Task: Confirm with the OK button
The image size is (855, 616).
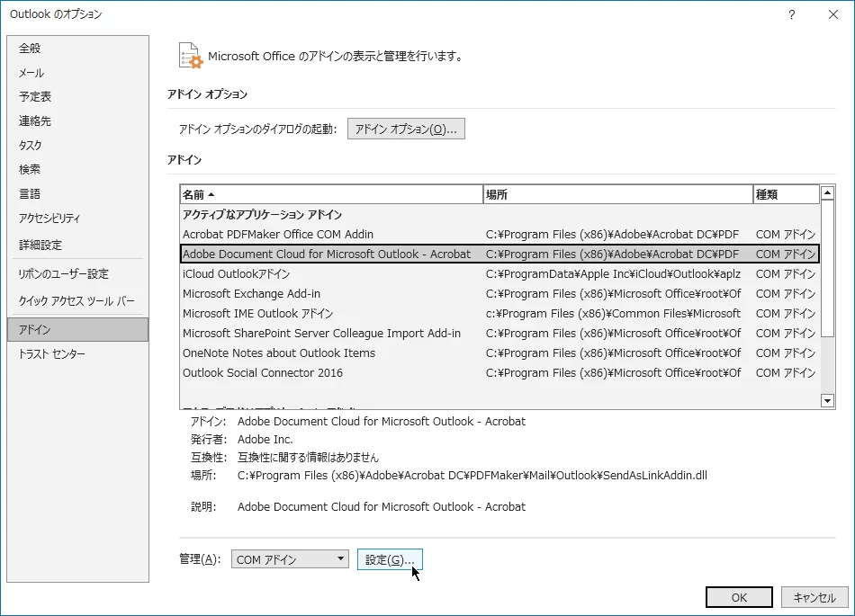Action: 739,597
